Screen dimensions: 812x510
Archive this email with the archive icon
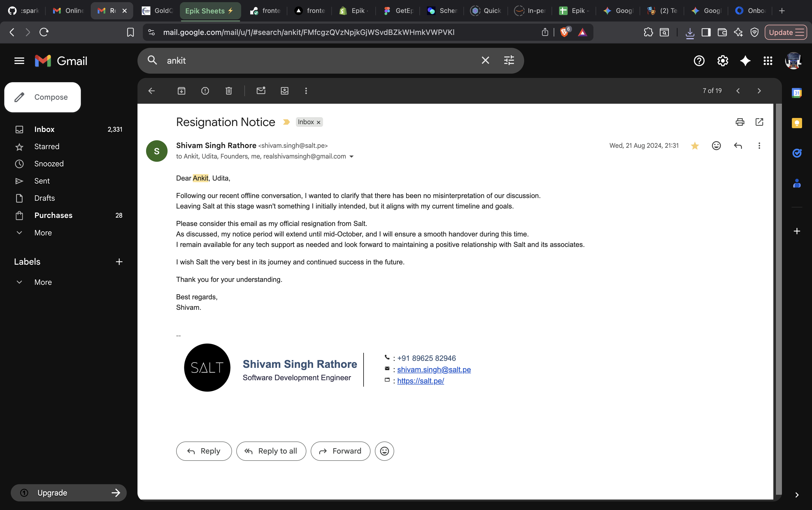181,91
